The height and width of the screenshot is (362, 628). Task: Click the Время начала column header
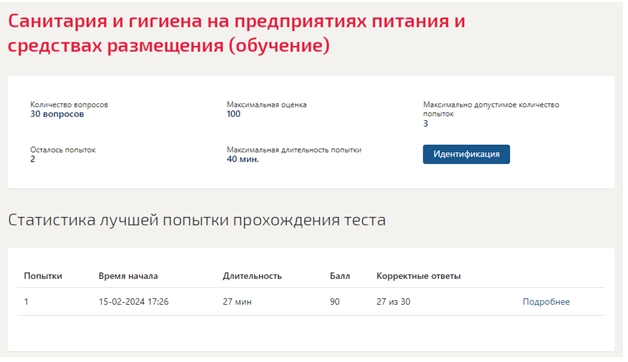[x=128, y=276]
